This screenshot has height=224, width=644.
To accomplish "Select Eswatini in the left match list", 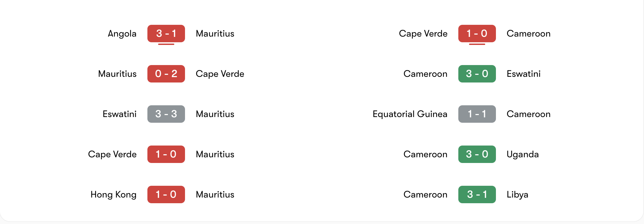I will 119,114.
